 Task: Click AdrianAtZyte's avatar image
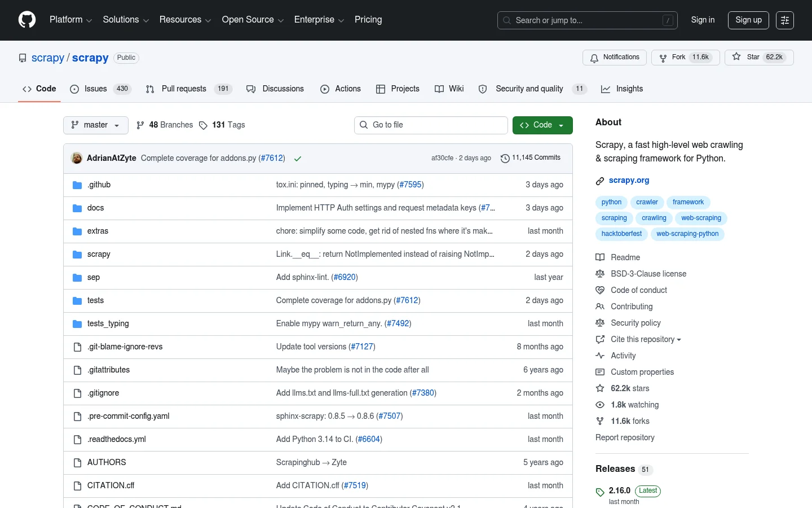coord(77,158)
